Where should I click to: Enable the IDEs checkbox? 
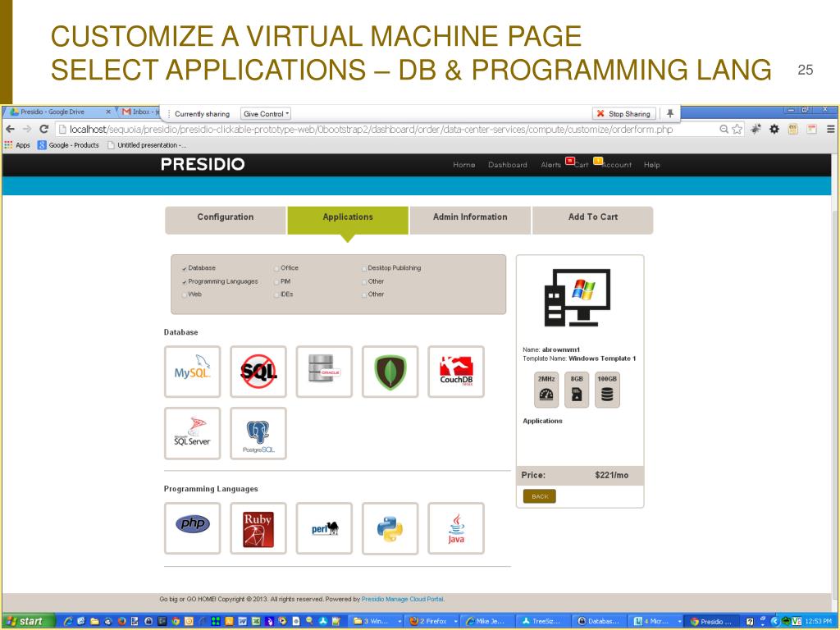276,294
